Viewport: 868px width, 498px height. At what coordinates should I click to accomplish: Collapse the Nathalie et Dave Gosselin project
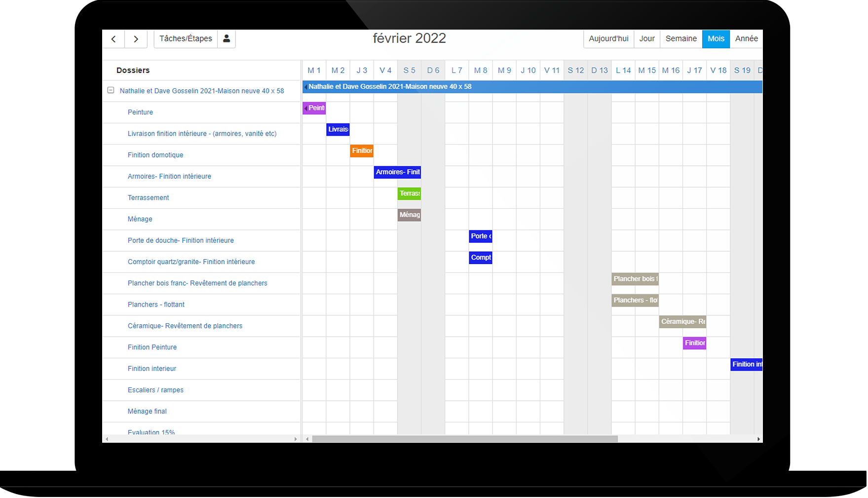[111, 90]
